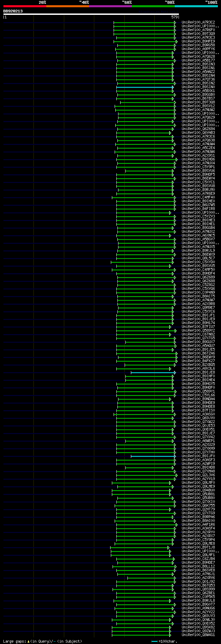Open hit UniRef100_B9RG58
221x644 pixels.
tap(198, 45)
